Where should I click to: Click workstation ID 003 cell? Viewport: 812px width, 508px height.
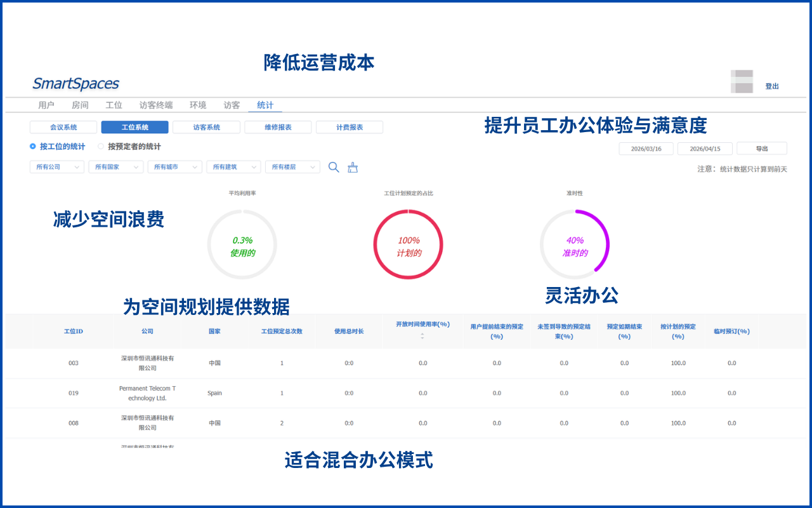pos(74,363)
